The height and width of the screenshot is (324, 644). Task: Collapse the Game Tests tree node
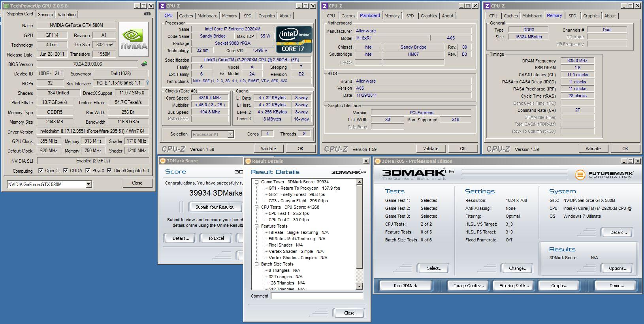click(x=256, y=182)
